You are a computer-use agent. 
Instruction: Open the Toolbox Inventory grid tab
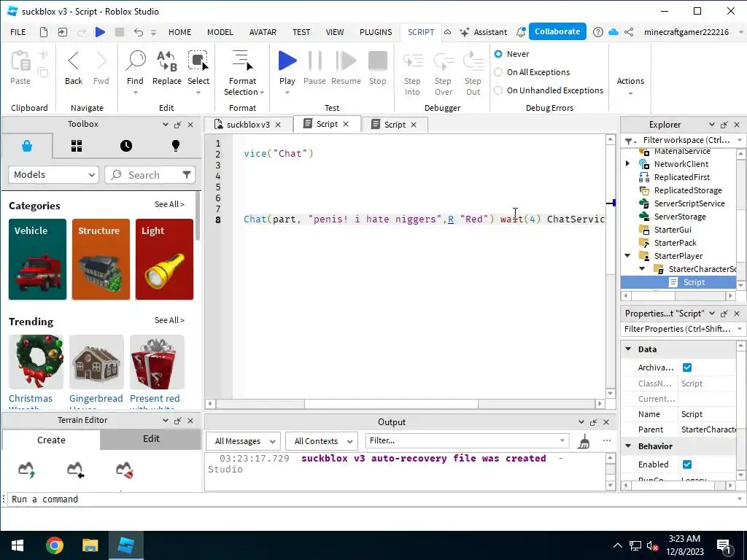[x=77, y=146]
